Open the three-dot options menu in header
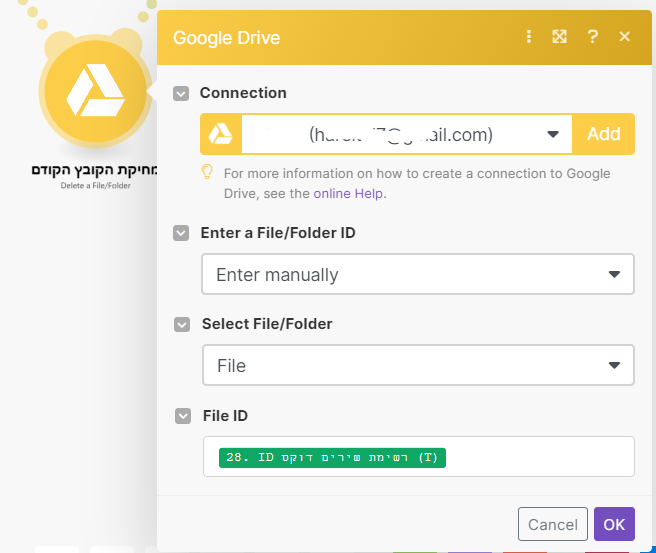 pos(529,37)
